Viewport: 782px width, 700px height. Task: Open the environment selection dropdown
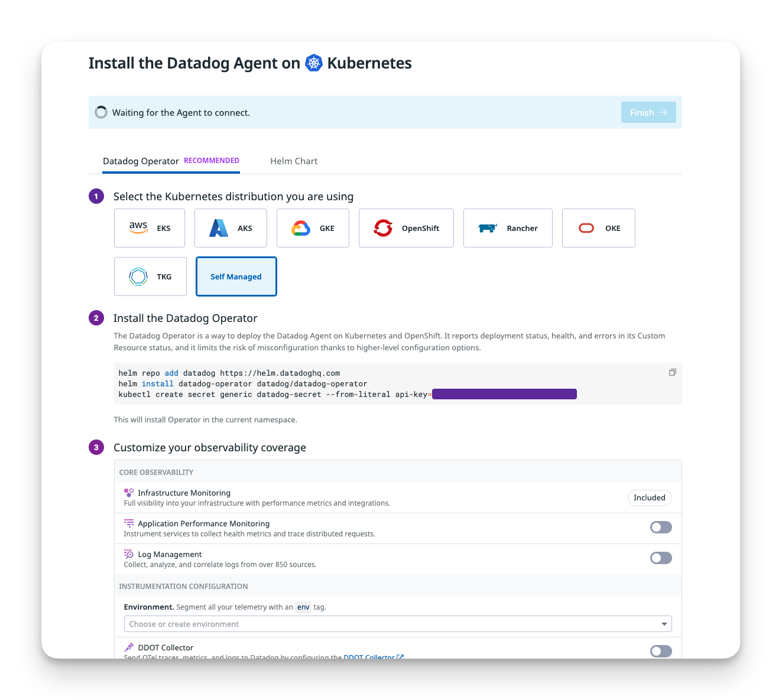[x=663, y=624]
